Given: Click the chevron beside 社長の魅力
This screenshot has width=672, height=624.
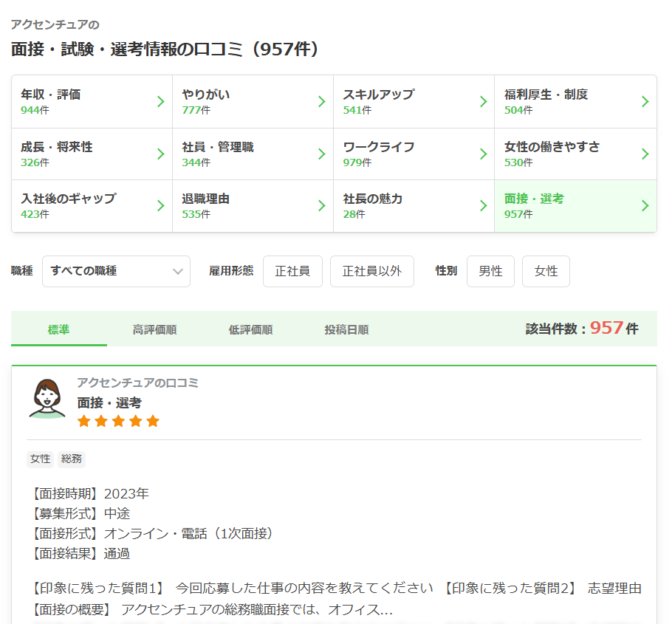Looking at the screenshot, I should (x=483, y=206).
